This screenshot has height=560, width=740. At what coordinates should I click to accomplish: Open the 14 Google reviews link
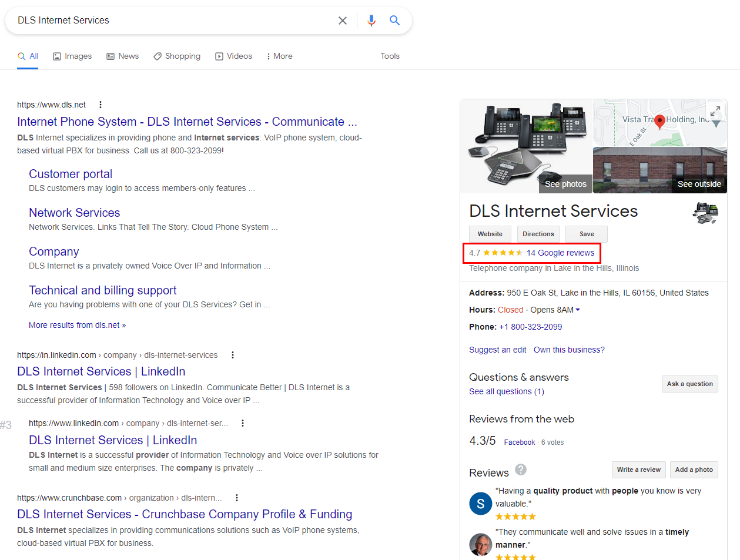tap(560, 253)
